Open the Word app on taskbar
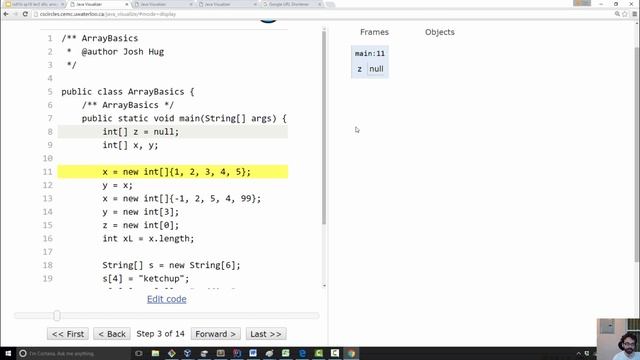The width and height of the screenshot is (640, 360). (x=253, y=353)
